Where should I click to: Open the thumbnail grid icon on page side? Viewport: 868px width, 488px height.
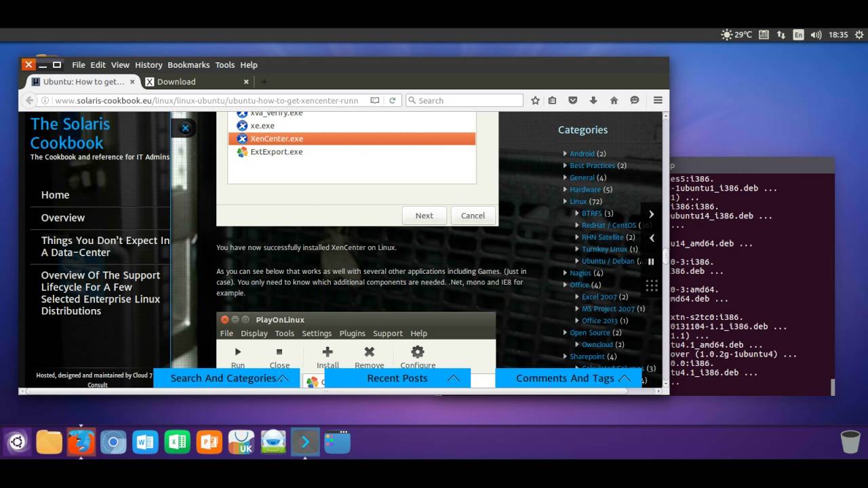pos(652,285)
